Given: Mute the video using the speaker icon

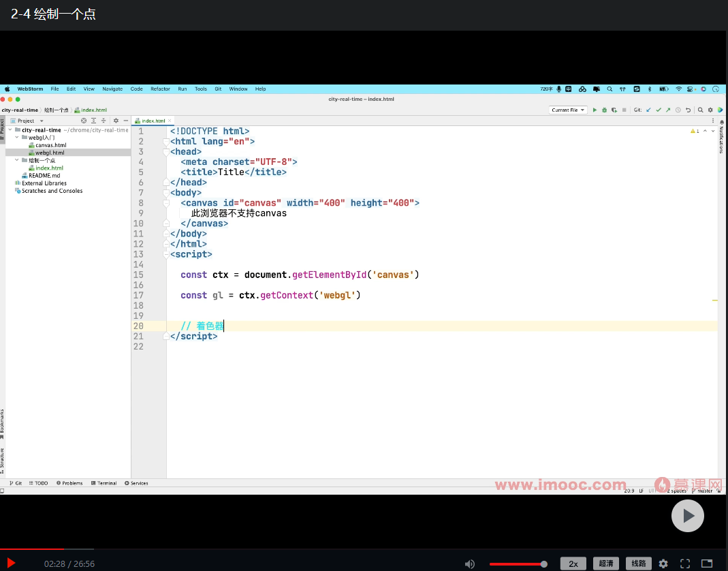Looking at the screenshot, I should click(x=469, y=564).
